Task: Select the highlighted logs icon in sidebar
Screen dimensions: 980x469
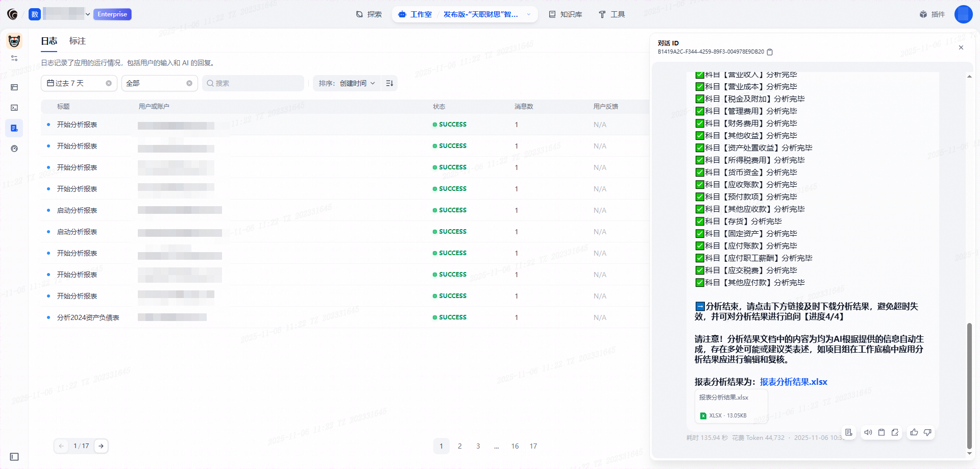Action: [x=14, y=128]
